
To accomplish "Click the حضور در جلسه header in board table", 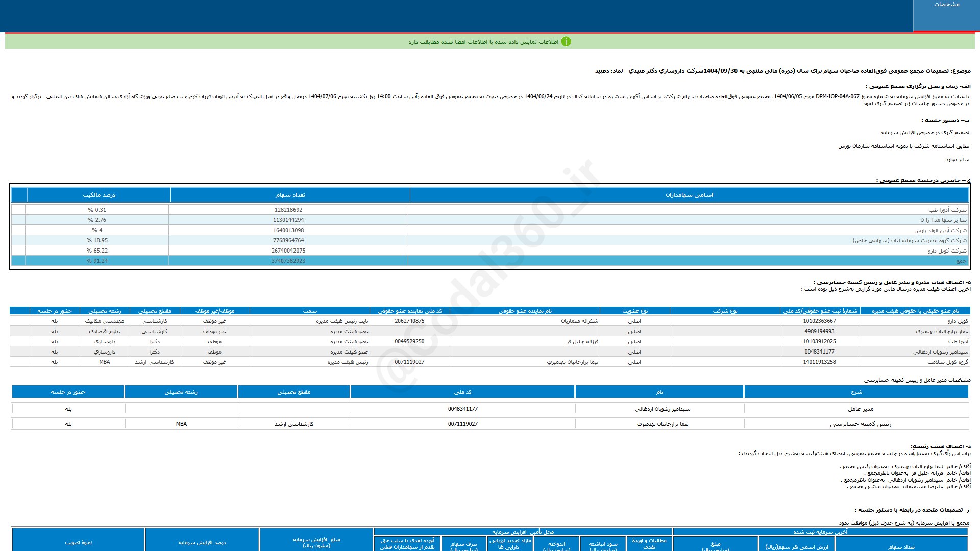I will pyautogui.click(x=55, y=311).
